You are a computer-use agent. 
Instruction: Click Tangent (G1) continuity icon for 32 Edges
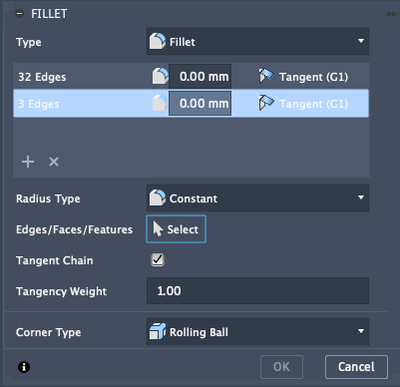tap(266, 76)
